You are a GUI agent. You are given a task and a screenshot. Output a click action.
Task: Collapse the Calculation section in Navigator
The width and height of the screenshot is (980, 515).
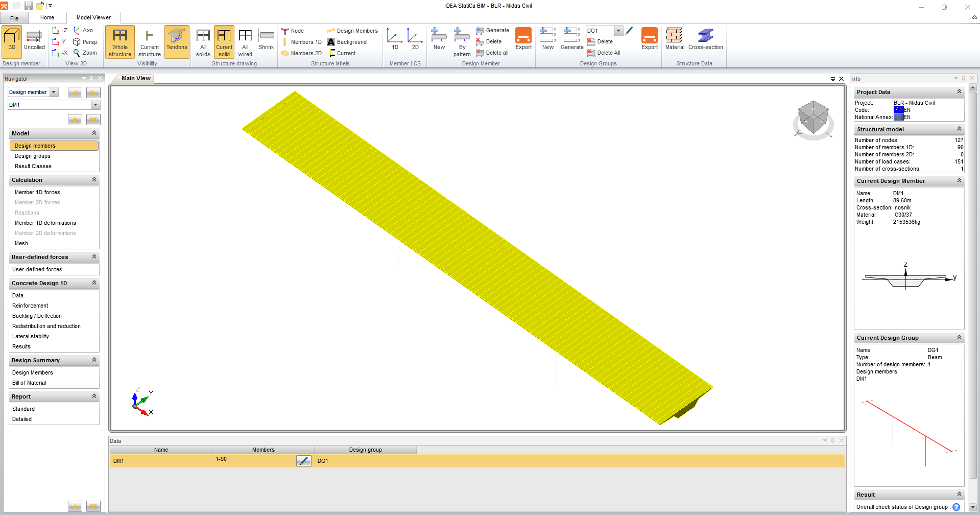pyautogui.click(x=94, y=180)
